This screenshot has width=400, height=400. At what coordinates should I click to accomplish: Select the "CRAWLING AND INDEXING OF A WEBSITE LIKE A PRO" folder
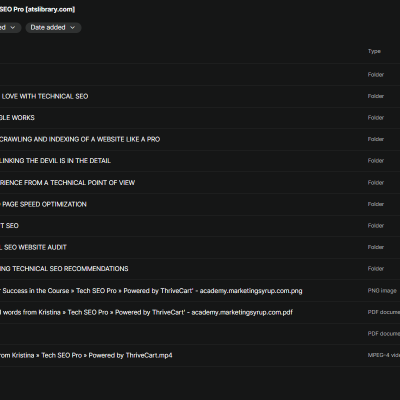(200, 139)
